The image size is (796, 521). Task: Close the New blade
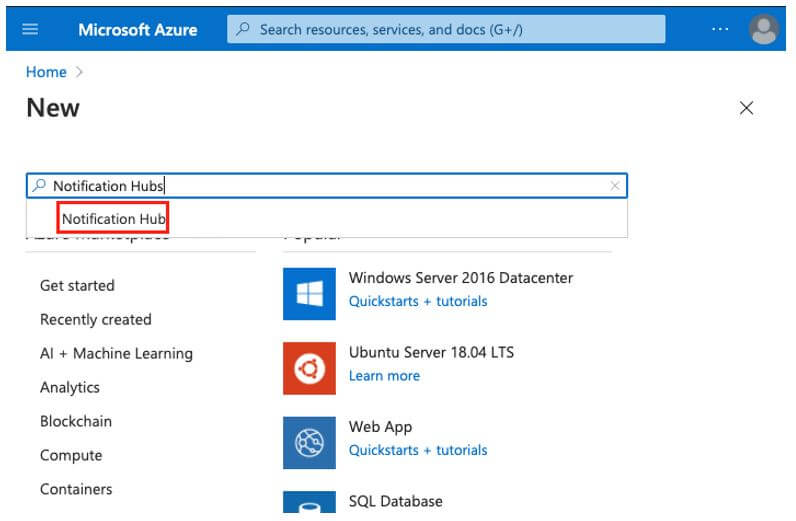(x=746, y=108)
